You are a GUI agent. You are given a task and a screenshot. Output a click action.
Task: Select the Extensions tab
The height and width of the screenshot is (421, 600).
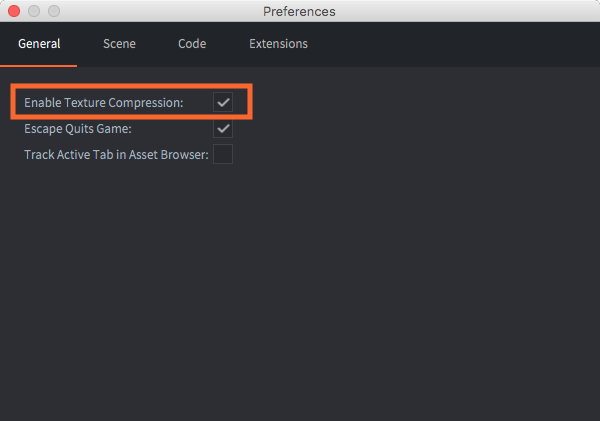(278, 44)
